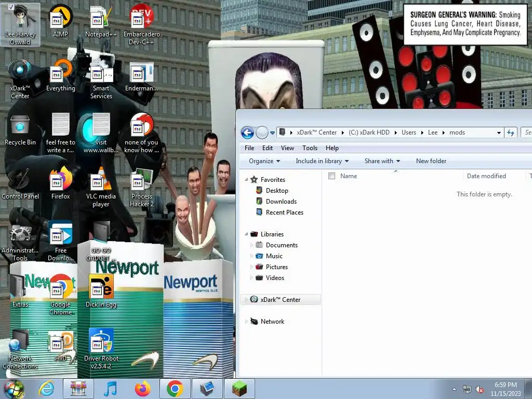Open the Tools menu in Explorer
532x399 pixels.
(x=310, y=148)
